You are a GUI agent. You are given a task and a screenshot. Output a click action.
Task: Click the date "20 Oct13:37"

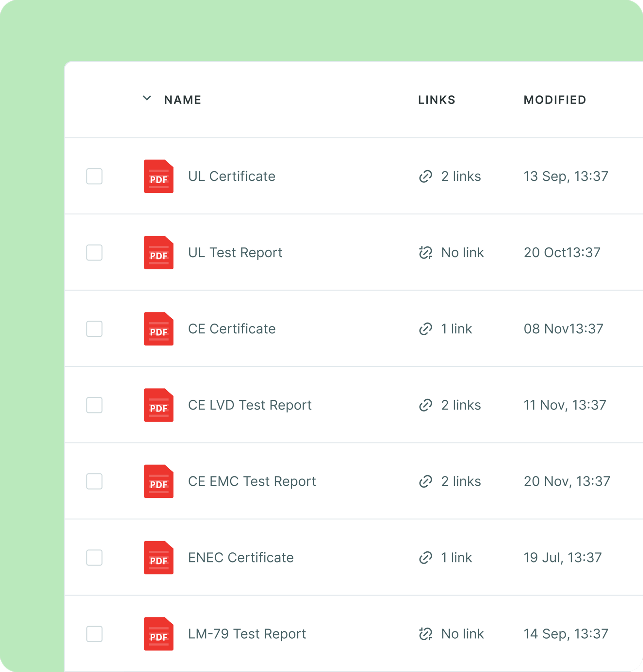562,253
